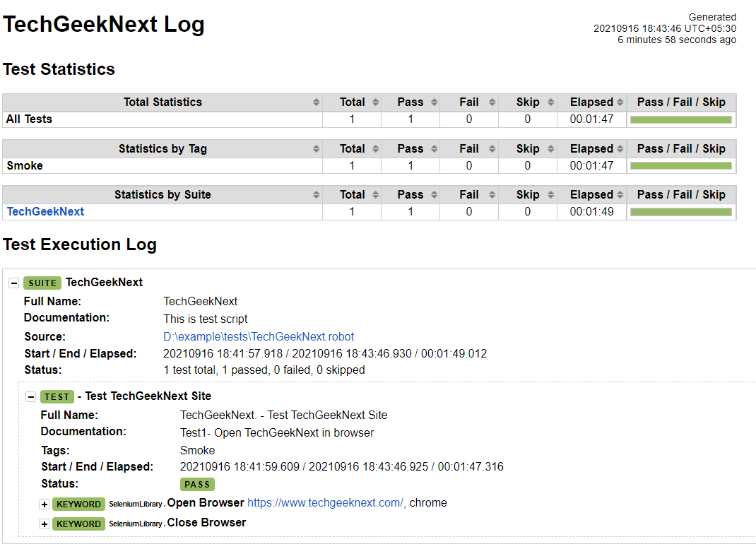Click the Smoke value under Tags

[198, 451]
